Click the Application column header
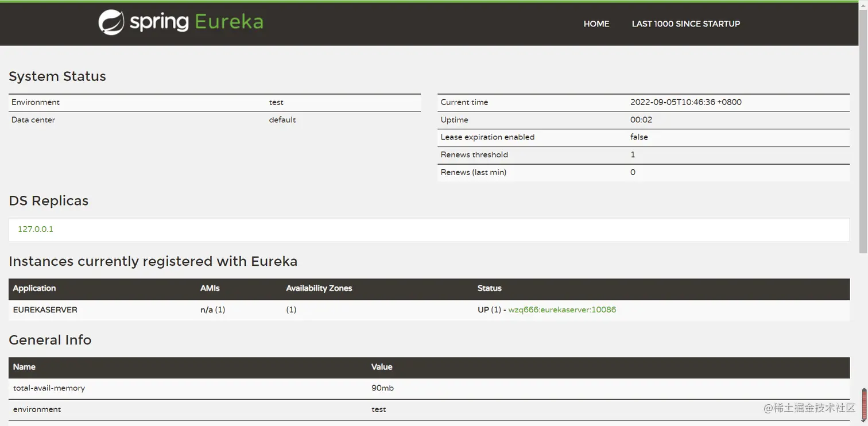 [34, 288]
